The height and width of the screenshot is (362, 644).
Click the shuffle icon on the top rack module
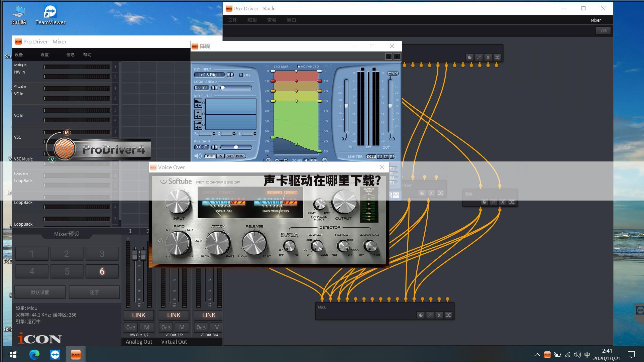point(497,57)
